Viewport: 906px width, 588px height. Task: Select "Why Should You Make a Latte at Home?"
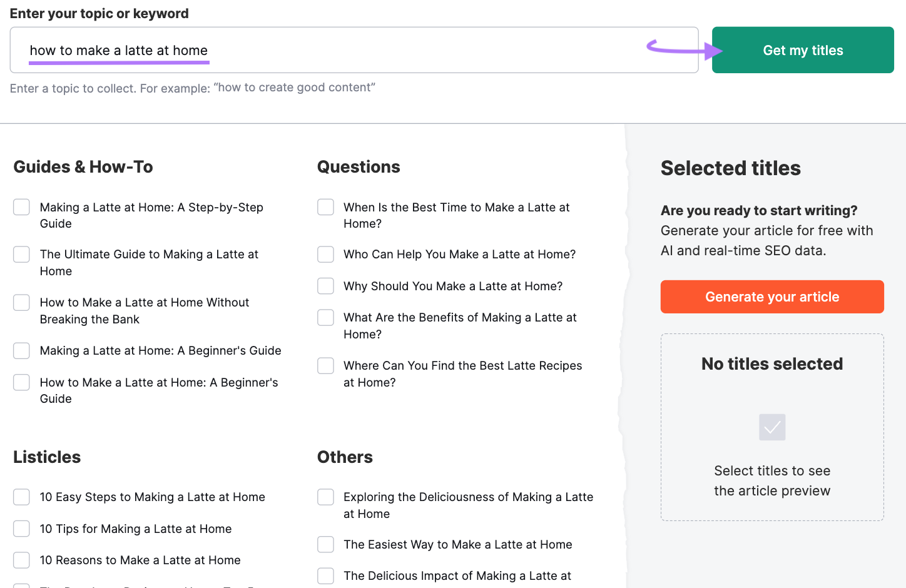[325, 286]
